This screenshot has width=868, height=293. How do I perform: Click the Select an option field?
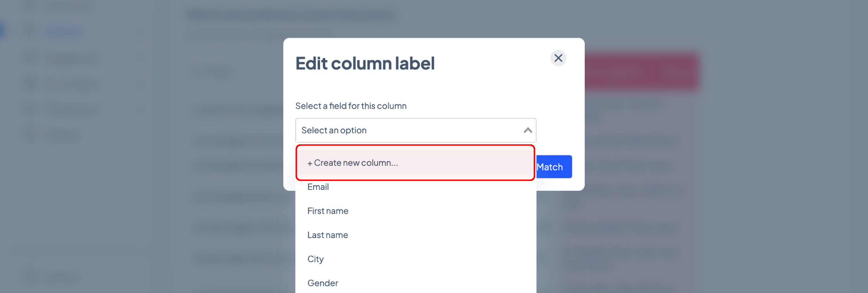click(415, 130)
